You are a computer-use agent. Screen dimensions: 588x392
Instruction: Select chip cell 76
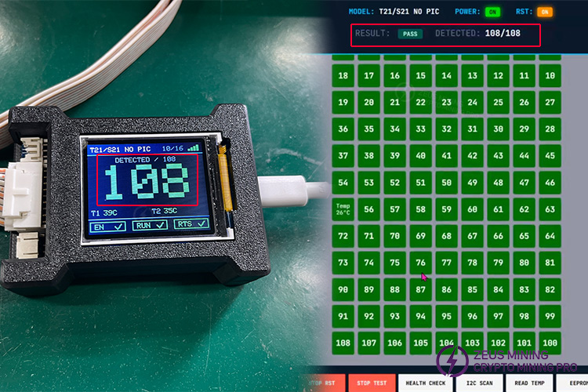click(x=420, y=263)
